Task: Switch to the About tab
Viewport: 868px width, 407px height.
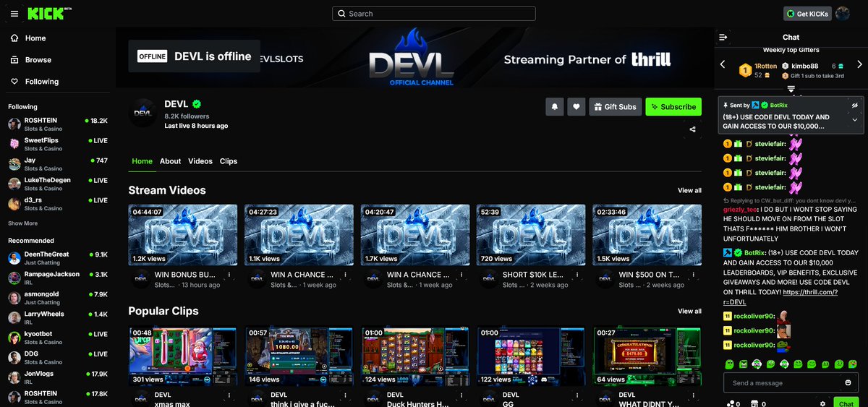Action: 170,161
